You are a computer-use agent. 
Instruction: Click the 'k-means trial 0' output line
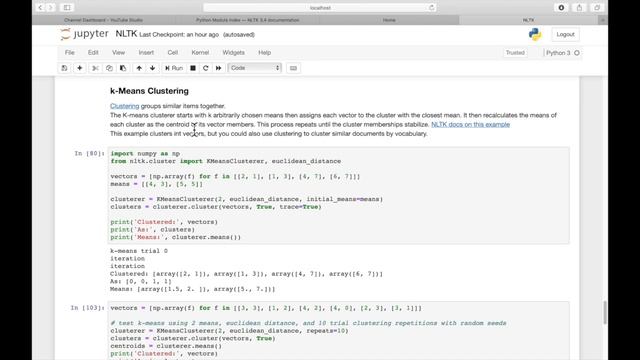tap(139, 251)
